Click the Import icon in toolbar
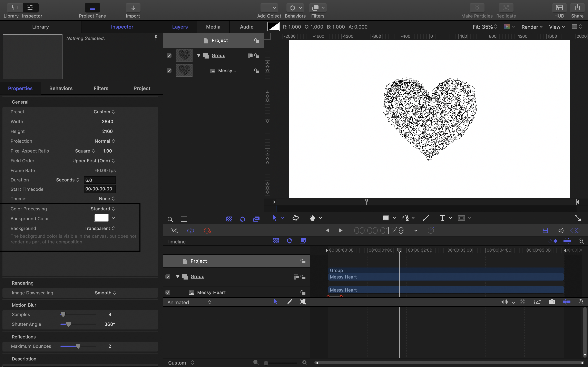 [133, 8]
